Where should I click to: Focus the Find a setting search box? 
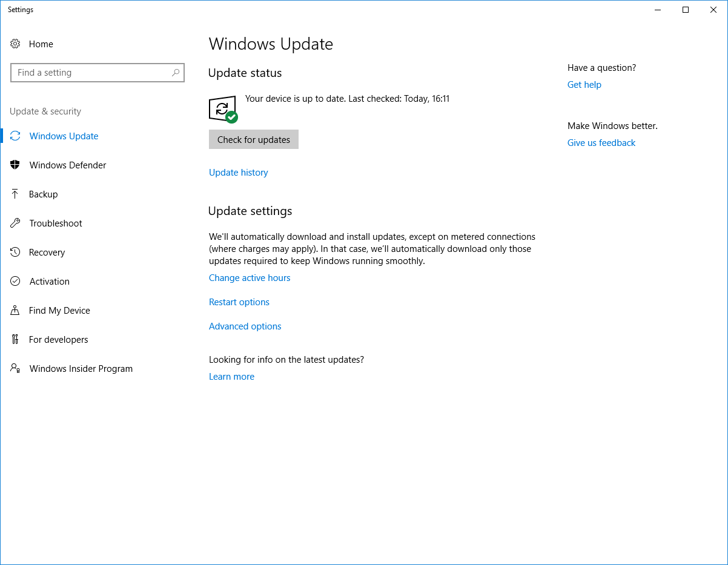[x=98, y=73]
